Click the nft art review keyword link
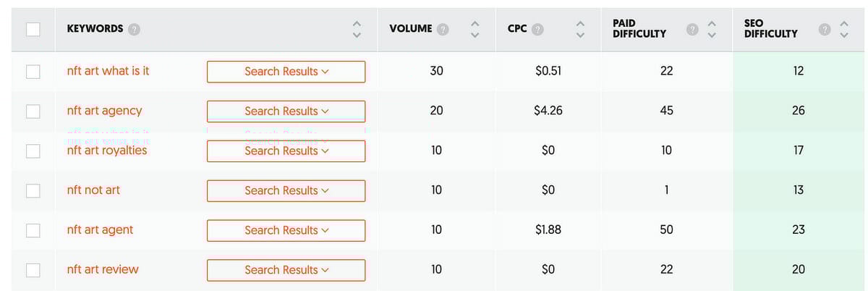 [102, 269]
